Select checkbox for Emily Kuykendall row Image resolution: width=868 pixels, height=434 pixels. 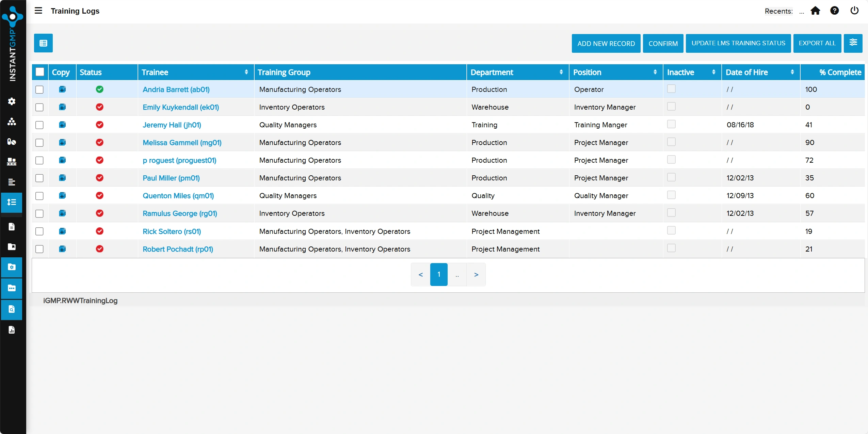click(39, 107)
